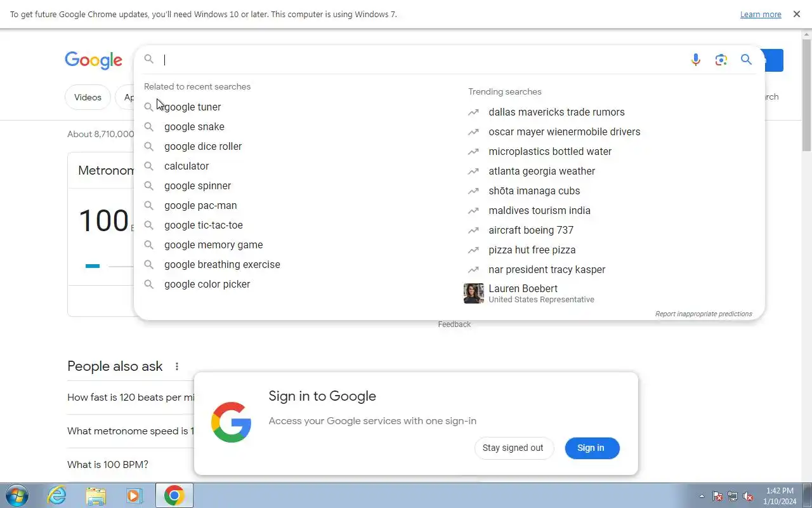Click the Action Center flag tray icon

click(717, 497)
